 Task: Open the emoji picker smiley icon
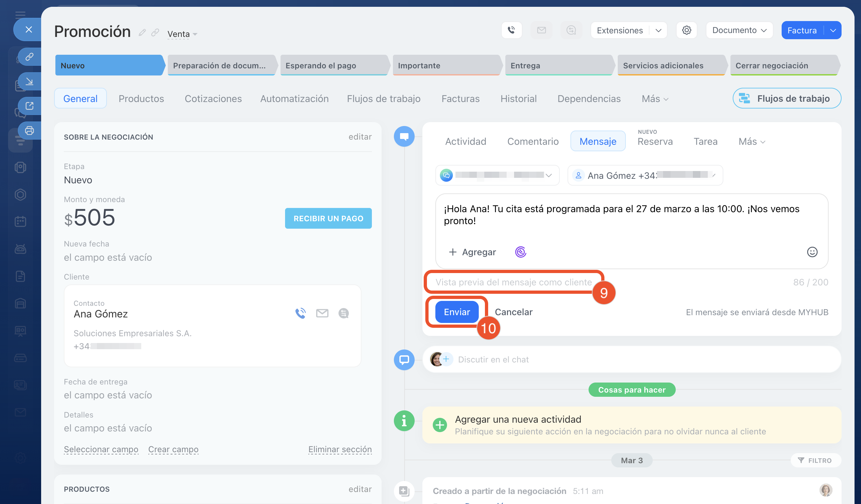pos(812,252)
